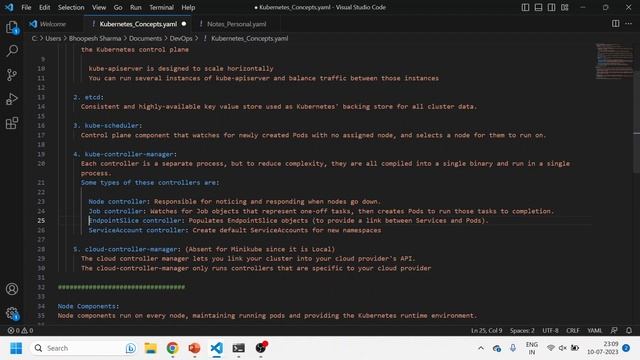Change the UTF-8 file encoding
Screen dimensions: 640x360
click(x=550, y=330)
